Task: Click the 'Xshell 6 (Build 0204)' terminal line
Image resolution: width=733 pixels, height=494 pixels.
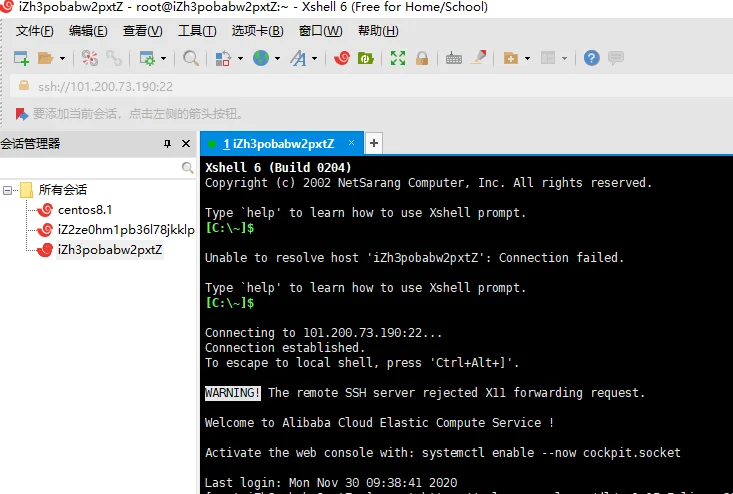Action: click(x=278, y=168)
